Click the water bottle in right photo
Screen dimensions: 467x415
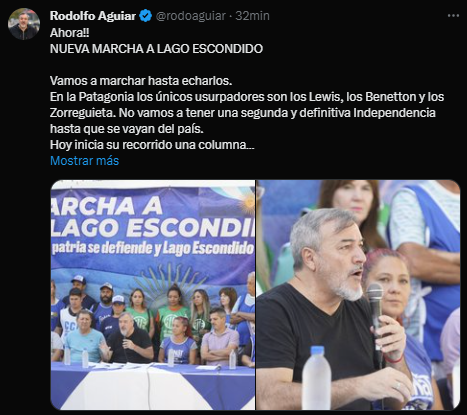tap(316, 378)
